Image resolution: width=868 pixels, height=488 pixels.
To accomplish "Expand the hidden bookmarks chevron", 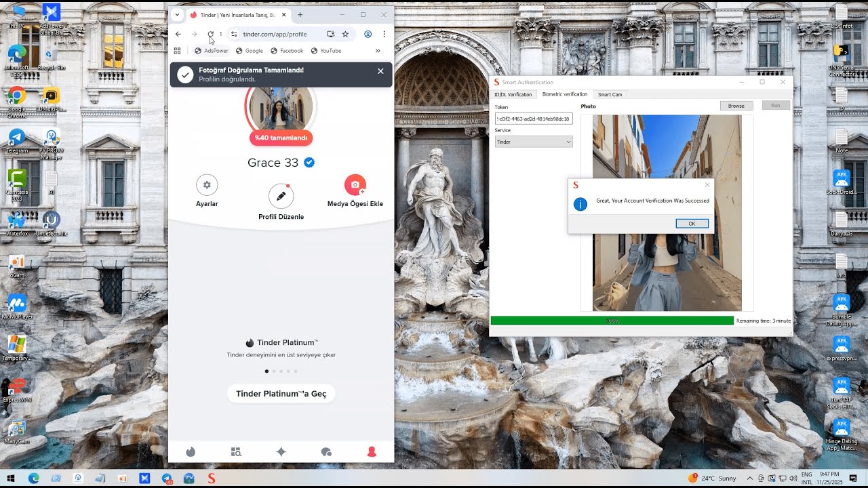I will (x=378, y=51).
